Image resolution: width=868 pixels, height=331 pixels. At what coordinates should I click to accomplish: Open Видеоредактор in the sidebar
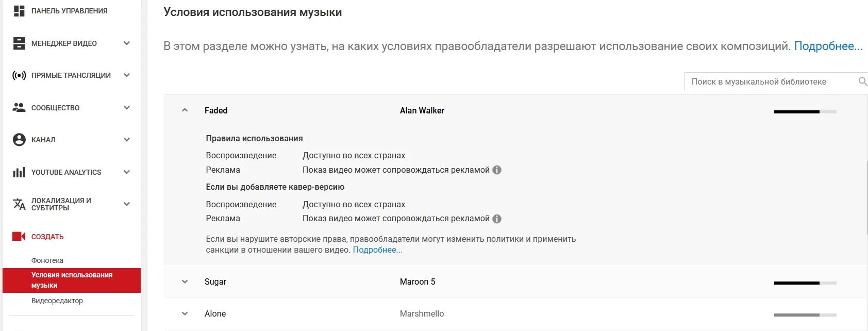click(x=57, y=301)
